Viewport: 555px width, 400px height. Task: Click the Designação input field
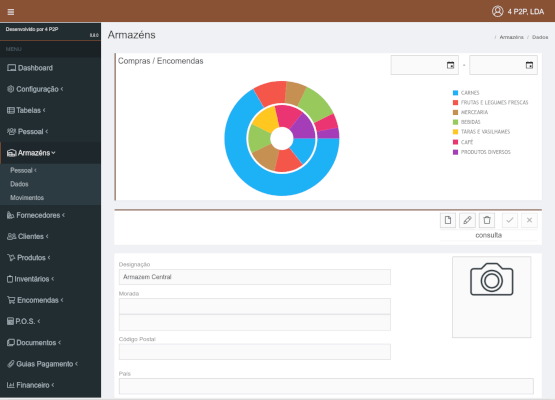[254, 277]
